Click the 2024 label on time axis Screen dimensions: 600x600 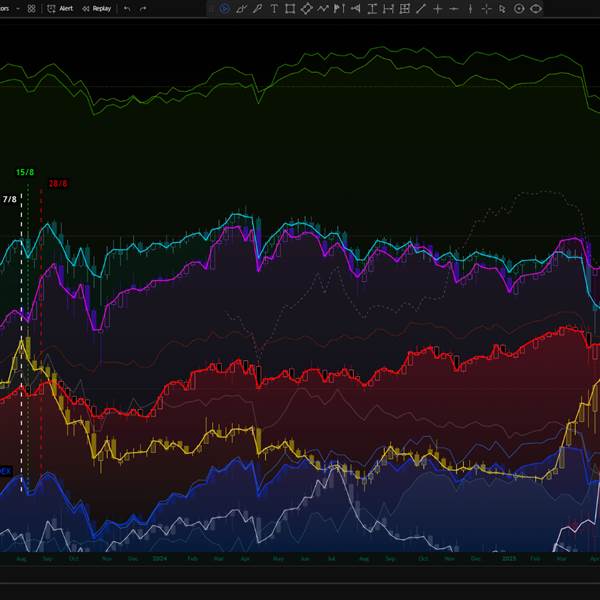pyautogui.click(x=159, y=558)
